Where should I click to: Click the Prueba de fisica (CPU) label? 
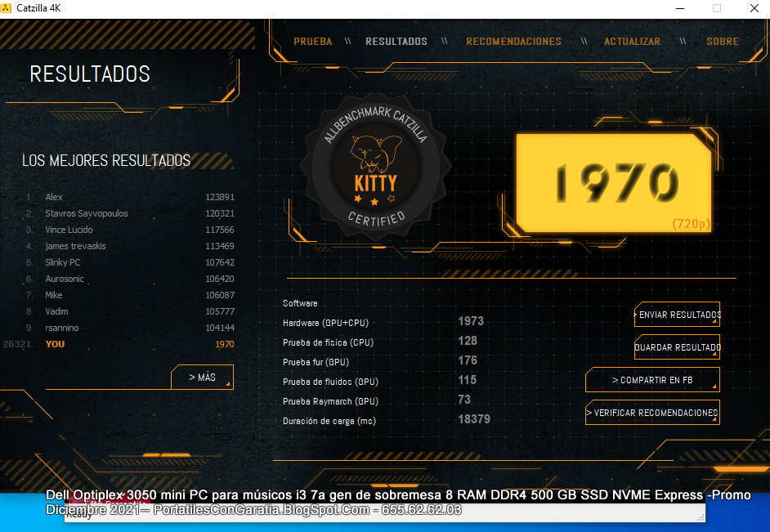pyautogui.click(x=328, y=342)
